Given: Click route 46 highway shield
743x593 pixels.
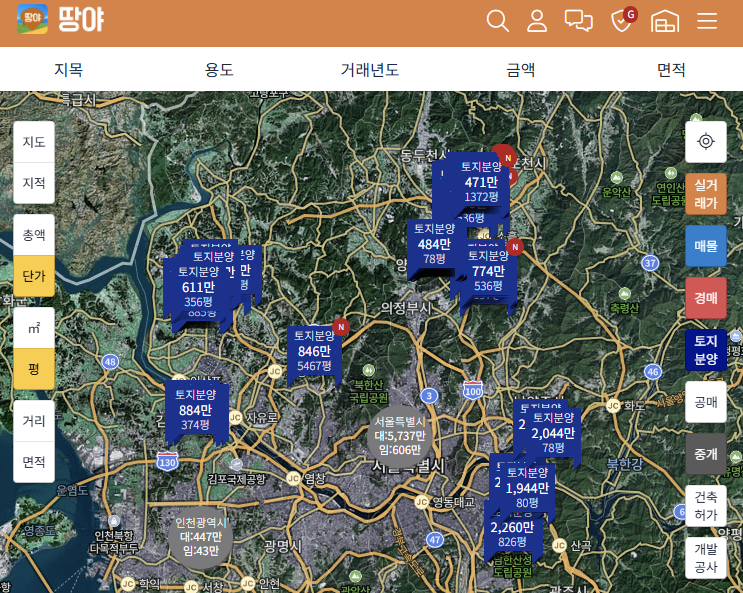Looking at the screenshot, I should pos(653,372).
